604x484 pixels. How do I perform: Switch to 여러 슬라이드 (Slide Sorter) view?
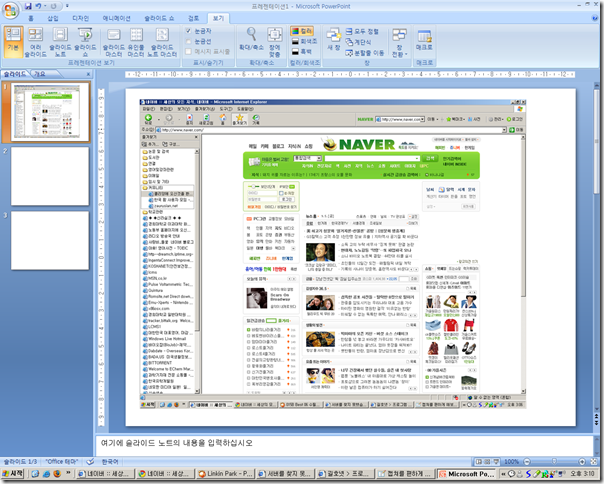pyautogui.click(x=35, y=42)
